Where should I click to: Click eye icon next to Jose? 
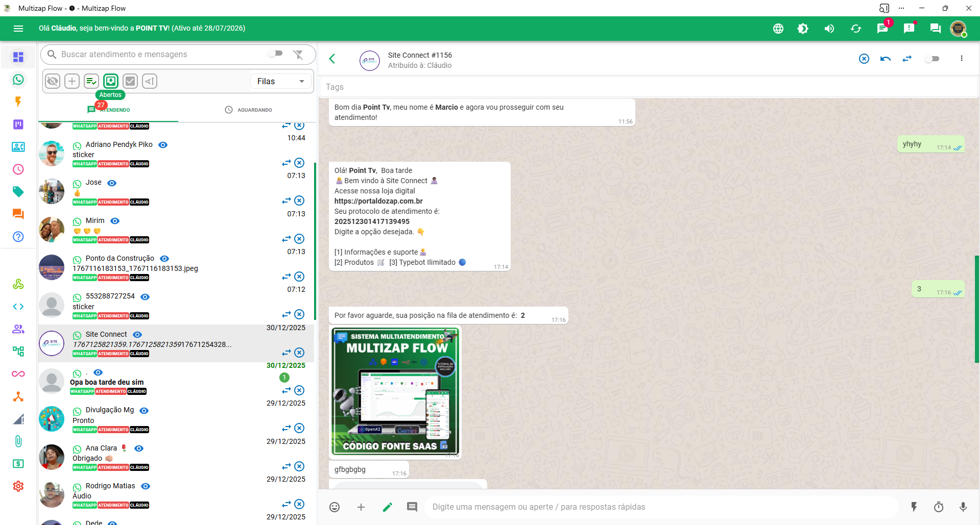click(x=112, y=183)
